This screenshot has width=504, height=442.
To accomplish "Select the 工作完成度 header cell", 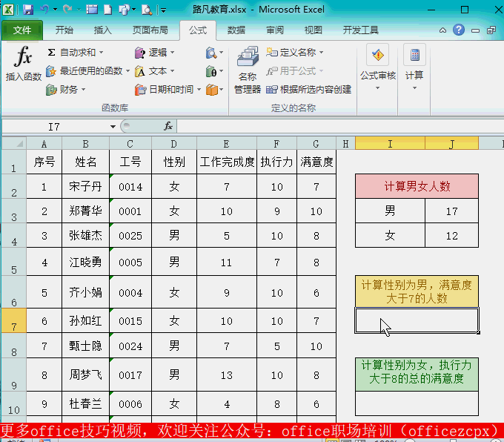I will [x=227, y=162].
